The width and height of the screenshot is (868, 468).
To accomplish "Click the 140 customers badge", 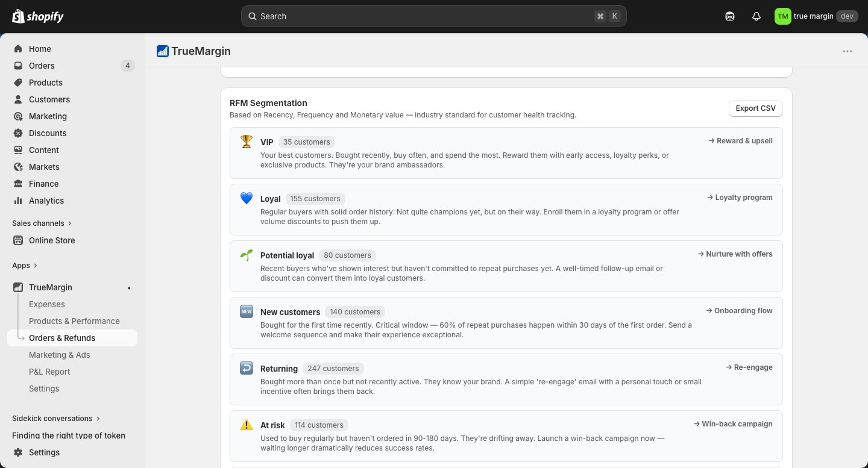I will tap(355, 312).
